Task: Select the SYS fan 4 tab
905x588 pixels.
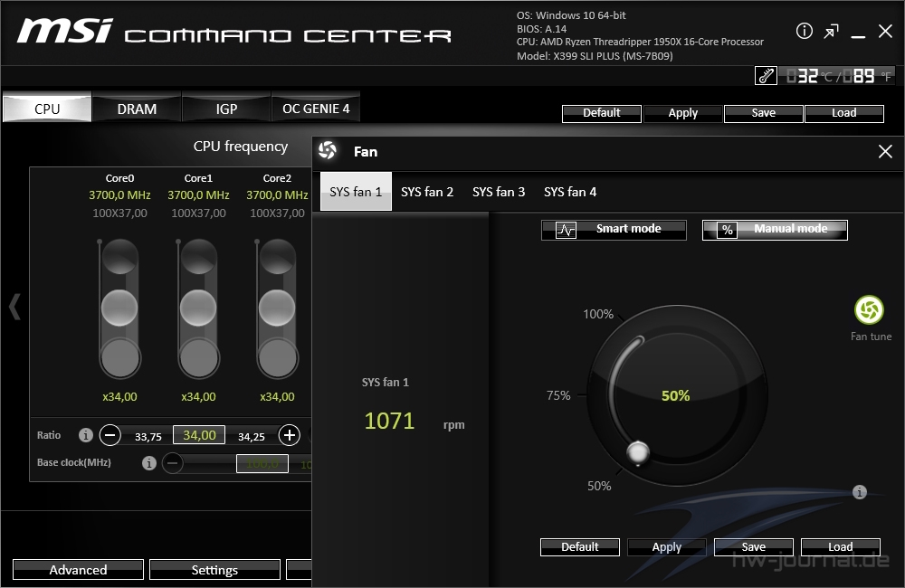Action: pos(570,192)
